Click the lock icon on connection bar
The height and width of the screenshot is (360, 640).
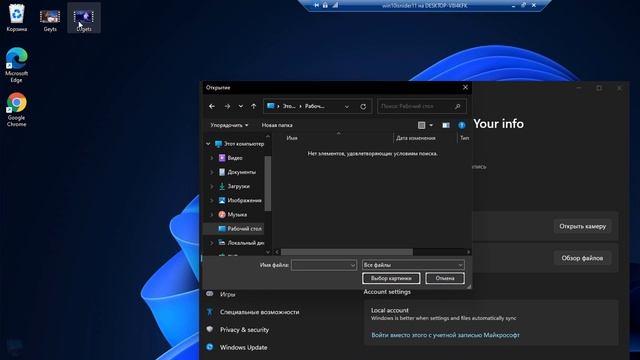(325, 5)
